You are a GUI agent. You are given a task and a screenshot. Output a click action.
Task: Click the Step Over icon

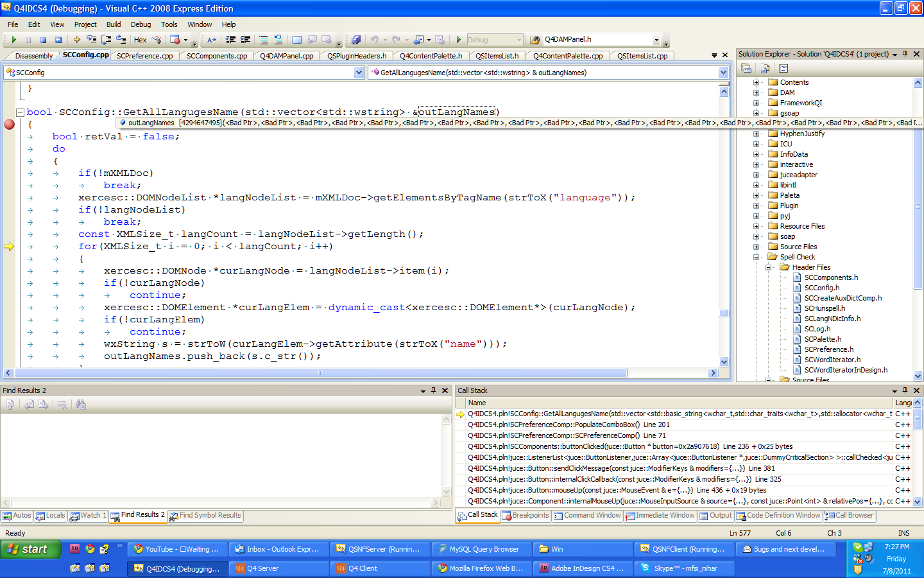[106, 40]
